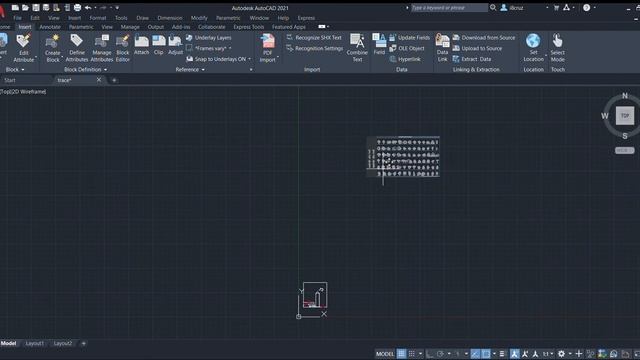
Task: Select the Adjust reference tool
Action: click(x=176, y=45)
